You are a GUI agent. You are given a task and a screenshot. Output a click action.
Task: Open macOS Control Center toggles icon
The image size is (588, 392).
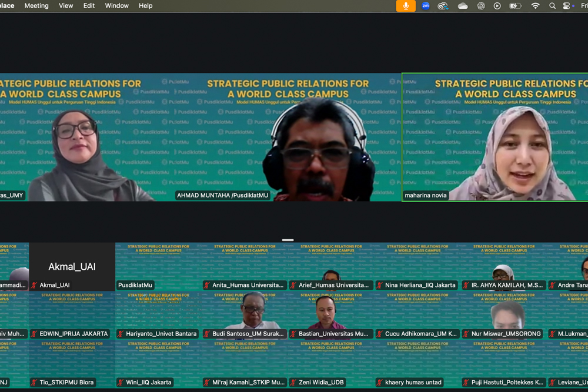(567, 6)
